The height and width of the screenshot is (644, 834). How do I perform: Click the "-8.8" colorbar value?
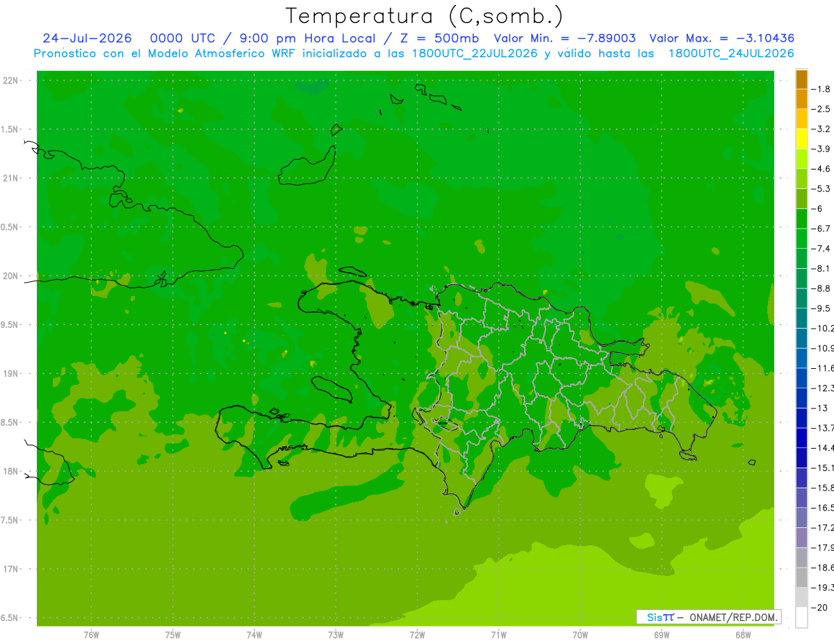(x=821, y=288)
